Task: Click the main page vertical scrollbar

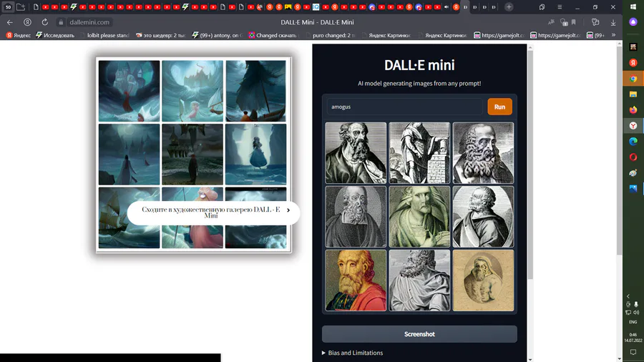Action: [x=620, y=152]
